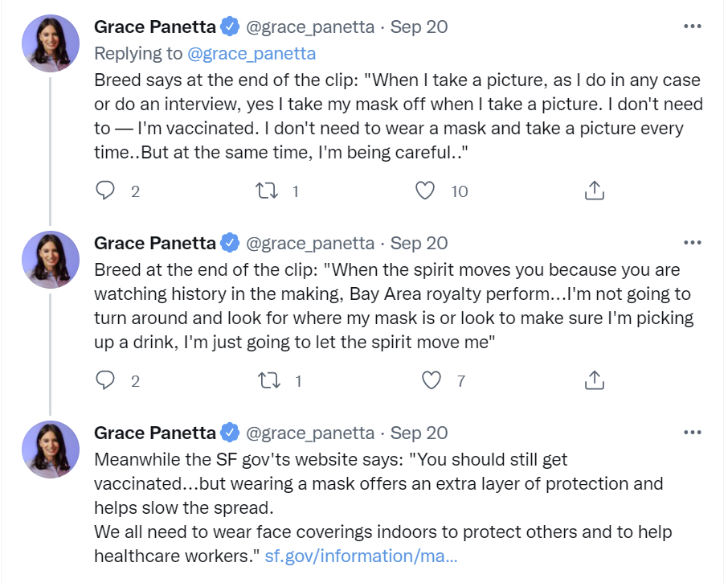Retweet the tweet about Bay Area royalty

click(x=269, y=380)
